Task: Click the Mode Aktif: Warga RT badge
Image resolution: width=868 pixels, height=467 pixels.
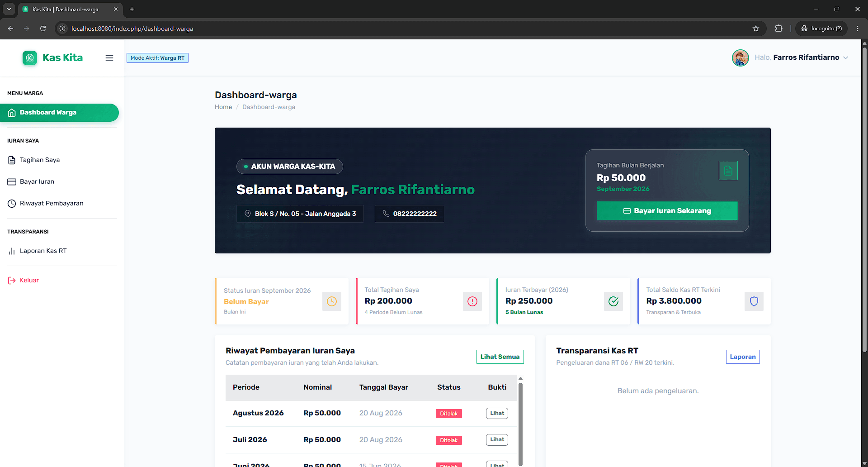Action: 157,58
